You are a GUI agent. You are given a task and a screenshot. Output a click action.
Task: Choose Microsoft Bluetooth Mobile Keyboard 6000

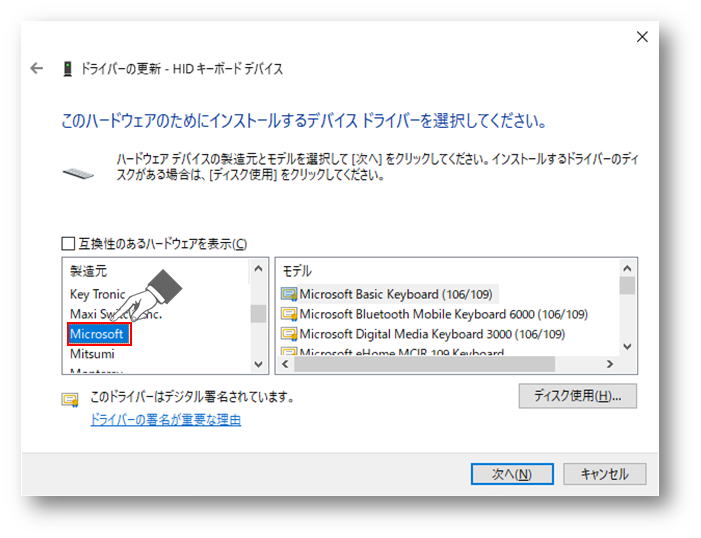coord(443,314)
